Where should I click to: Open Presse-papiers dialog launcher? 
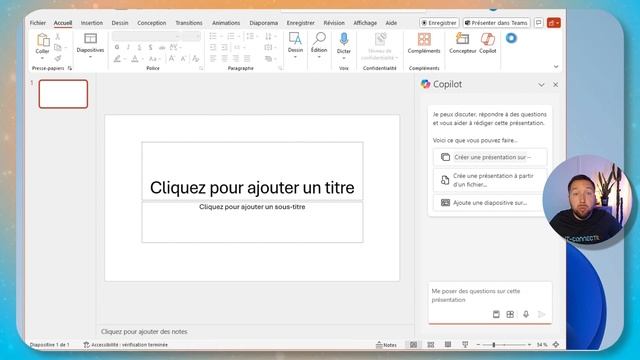[x=70, y=68]
